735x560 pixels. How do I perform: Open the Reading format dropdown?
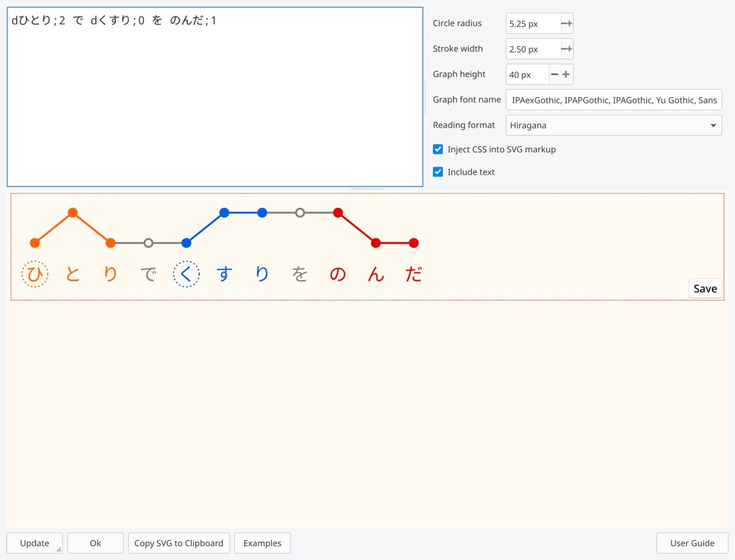tap(614, 125)
